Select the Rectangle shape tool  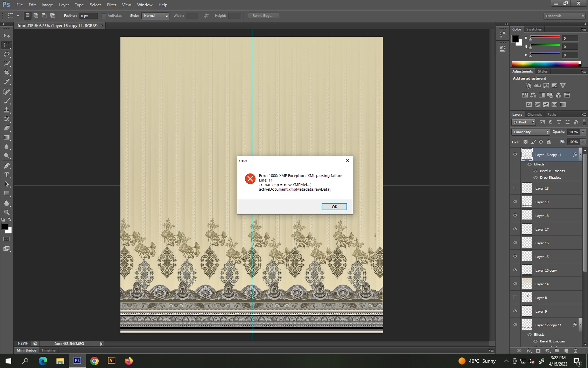click(7, 193)
